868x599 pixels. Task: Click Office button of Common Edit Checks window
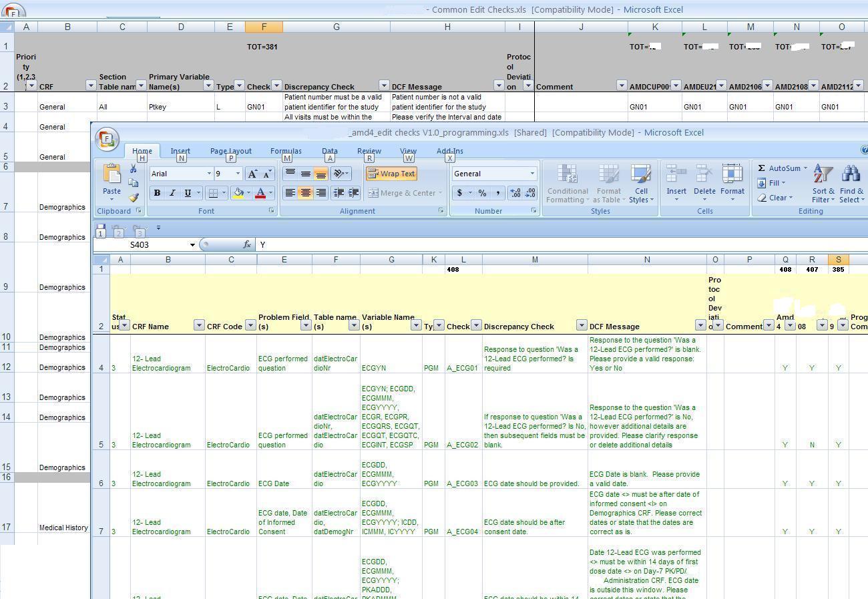point(12,12)
